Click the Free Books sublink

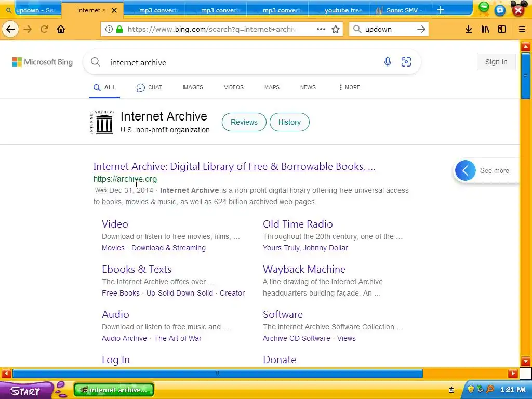coord(121,293)
